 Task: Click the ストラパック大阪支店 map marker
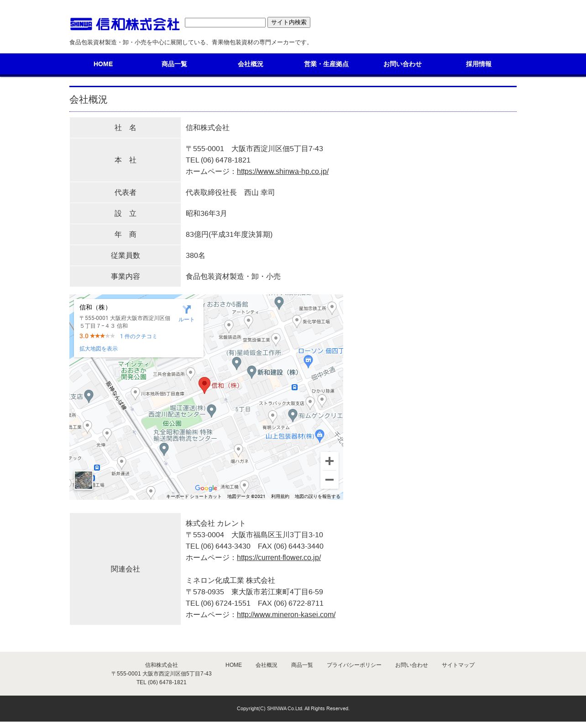point(310,403)
